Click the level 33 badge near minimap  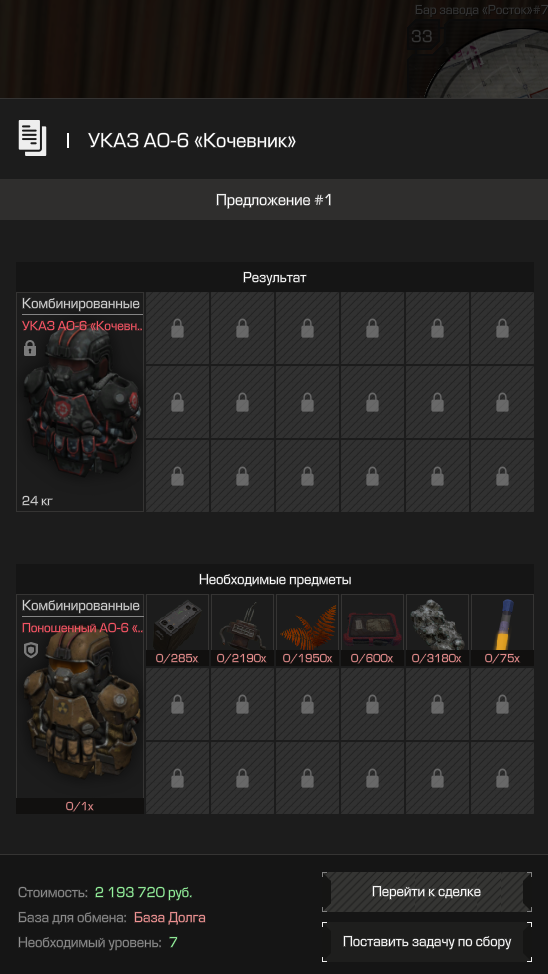tap(422, 36)
